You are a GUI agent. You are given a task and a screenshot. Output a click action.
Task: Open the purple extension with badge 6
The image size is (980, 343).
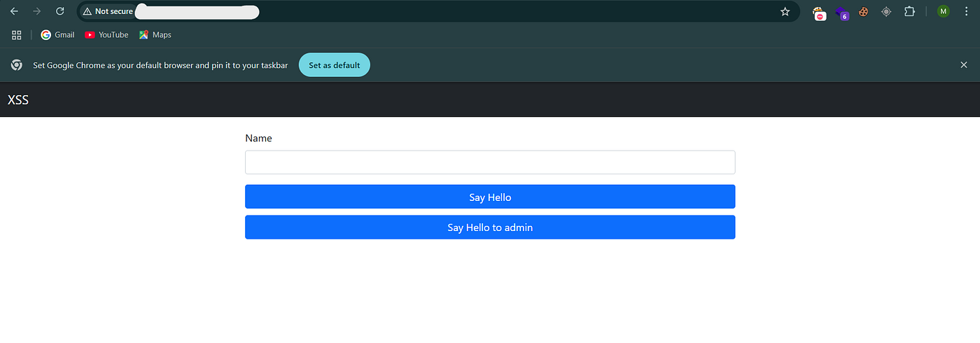842,12
